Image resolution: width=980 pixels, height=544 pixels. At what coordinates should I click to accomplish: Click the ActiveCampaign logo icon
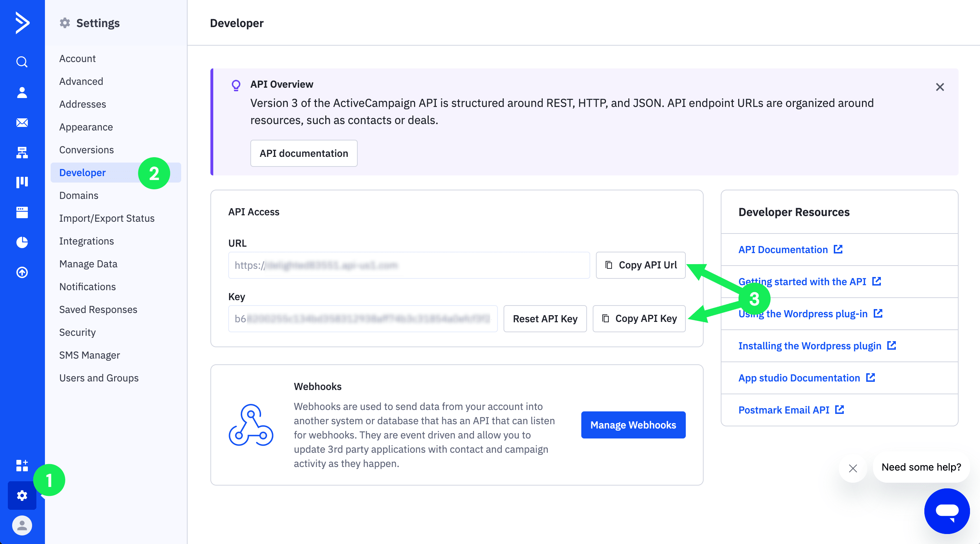coord(22,23)
